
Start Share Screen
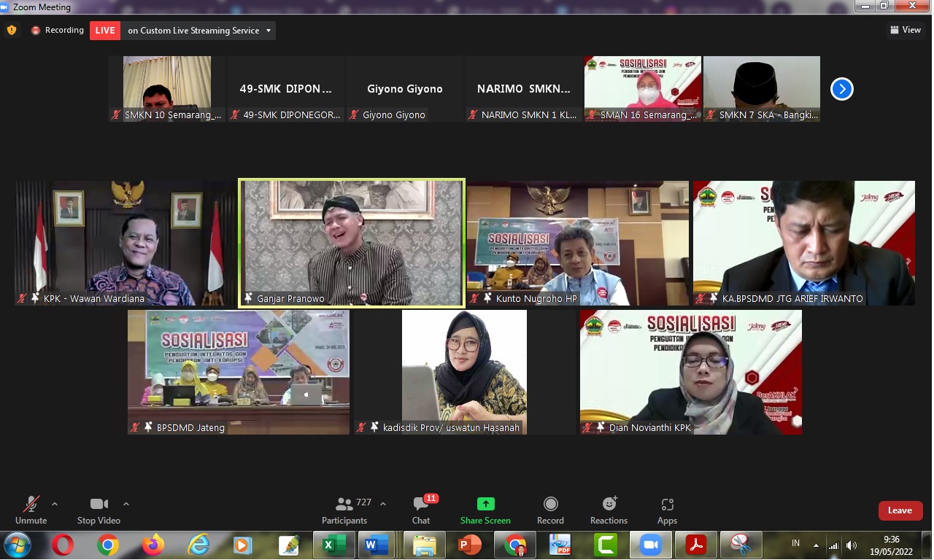[485, 510]
